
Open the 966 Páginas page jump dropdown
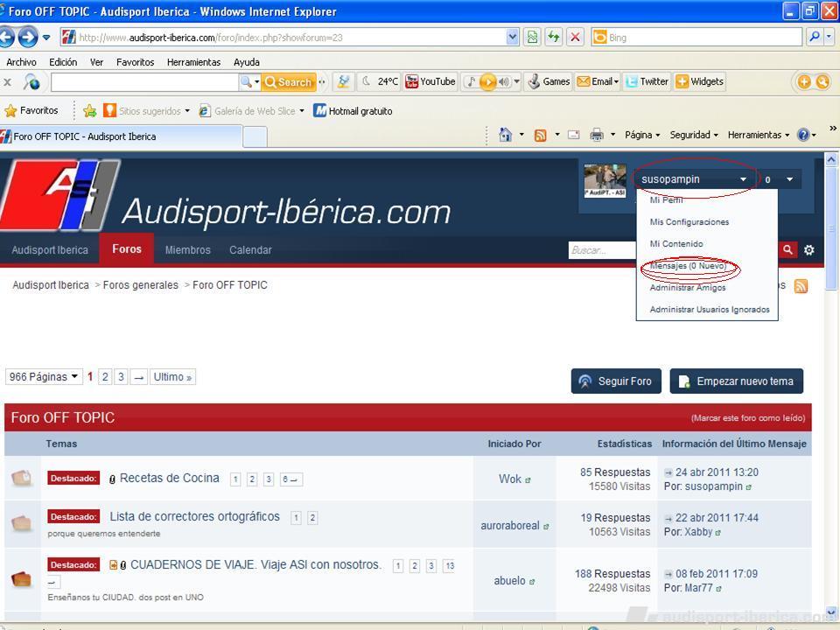44,376
